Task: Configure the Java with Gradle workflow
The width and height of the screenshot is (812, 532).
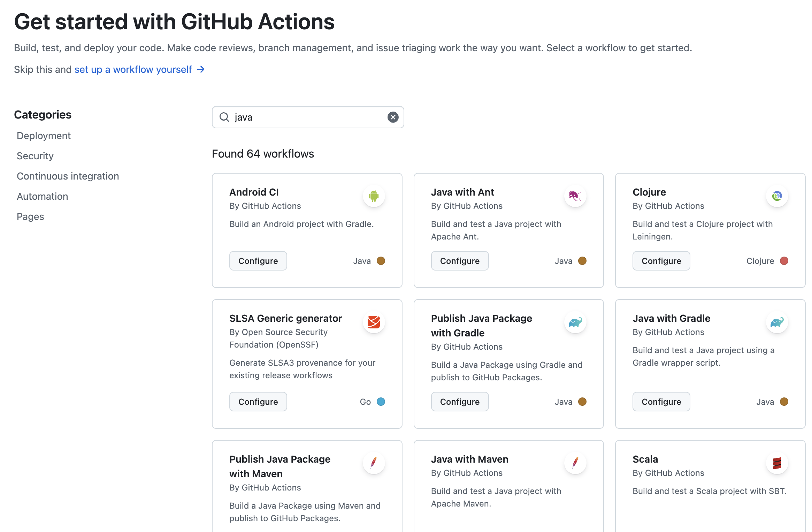Action: (x=661, y=402)
